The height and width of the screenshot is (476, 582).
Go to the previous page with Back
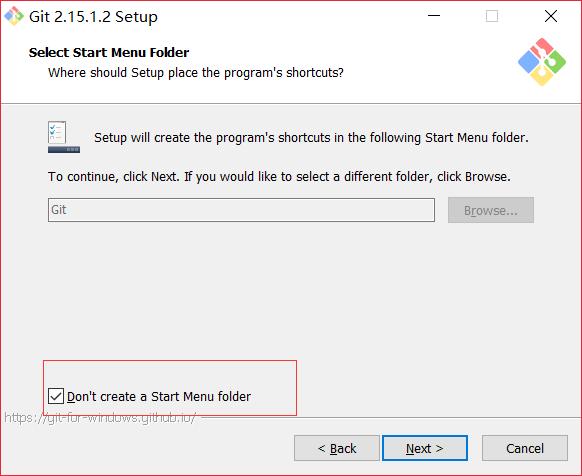click(x=337, y=448)
